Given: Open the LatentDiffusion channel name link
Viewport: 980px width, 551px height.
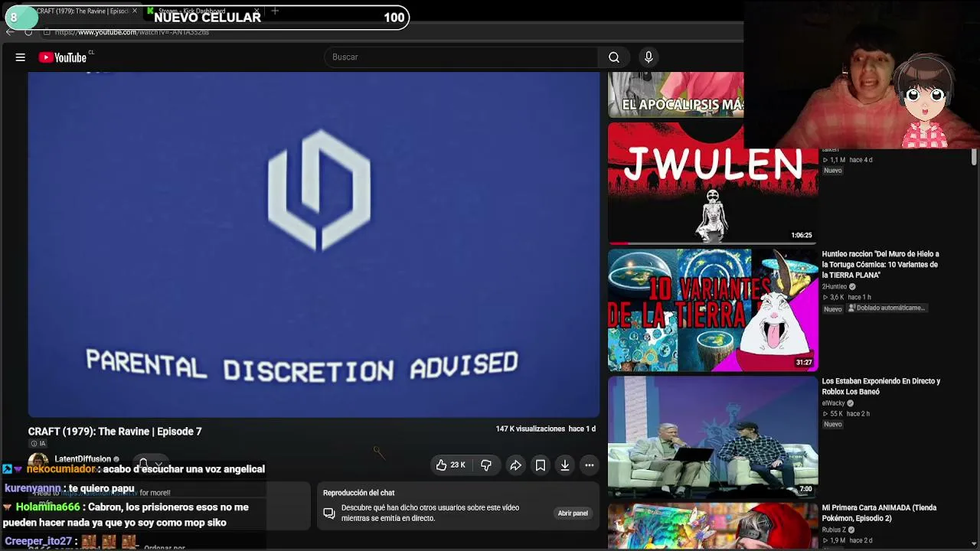Looking at the screenshot, I should tap(83, 459).
